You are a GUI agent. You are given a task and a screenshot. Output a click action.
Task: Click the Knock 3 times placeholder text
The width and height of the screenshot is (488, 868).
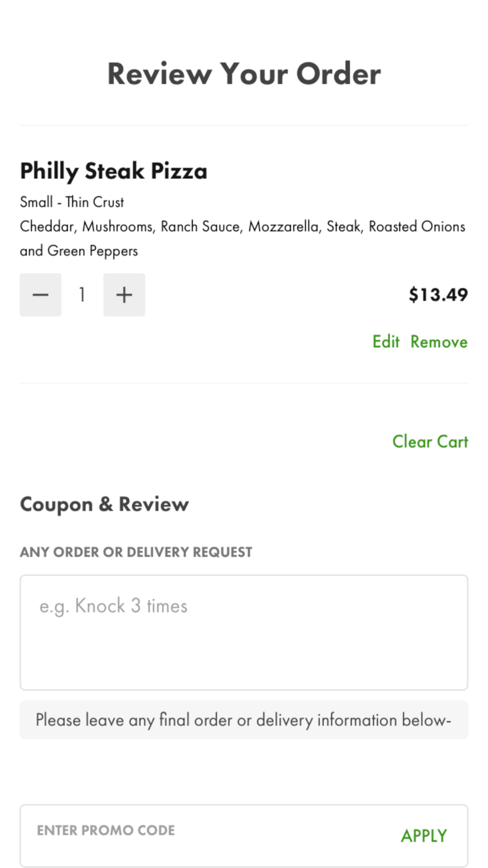[113, 606]
